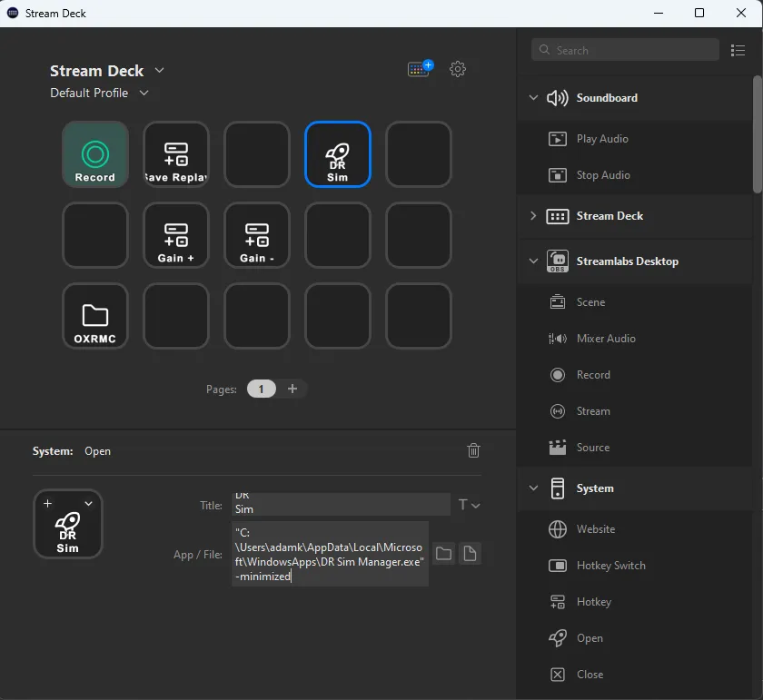Open preferences via the gear icon
Image resolution: width=763 pixels, height=700 pixels.
click(458, 69)
